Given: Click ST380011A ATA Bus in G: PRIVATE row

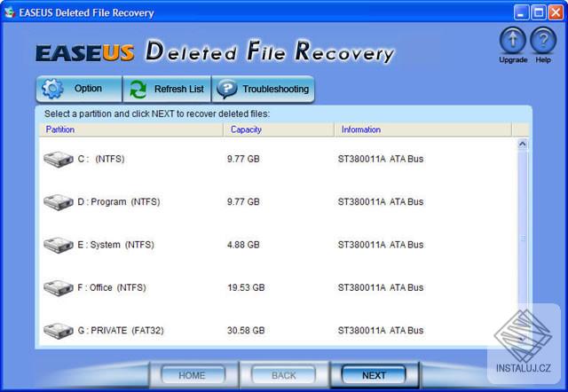Looking at the screenshot, I should coord(381,331).
